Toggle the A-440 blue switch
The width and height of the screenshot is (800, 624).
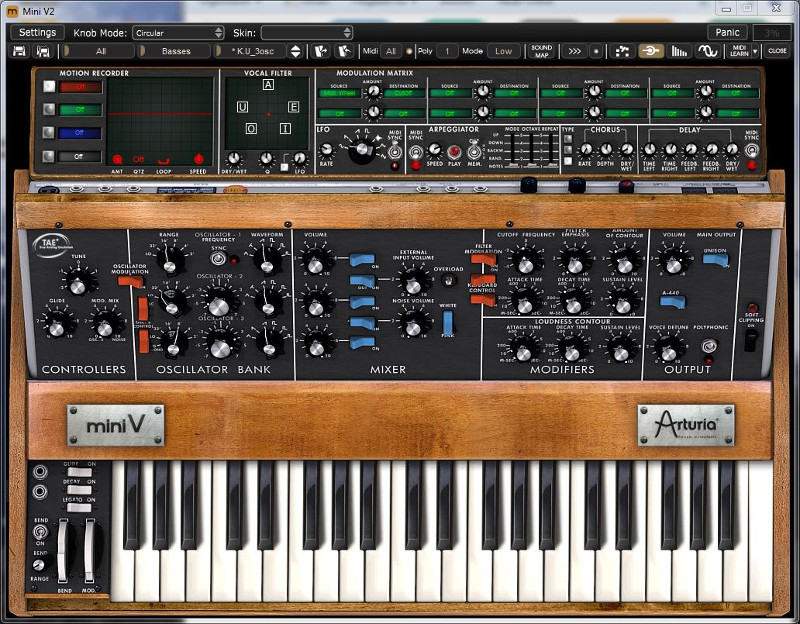[x=672, y=302]
